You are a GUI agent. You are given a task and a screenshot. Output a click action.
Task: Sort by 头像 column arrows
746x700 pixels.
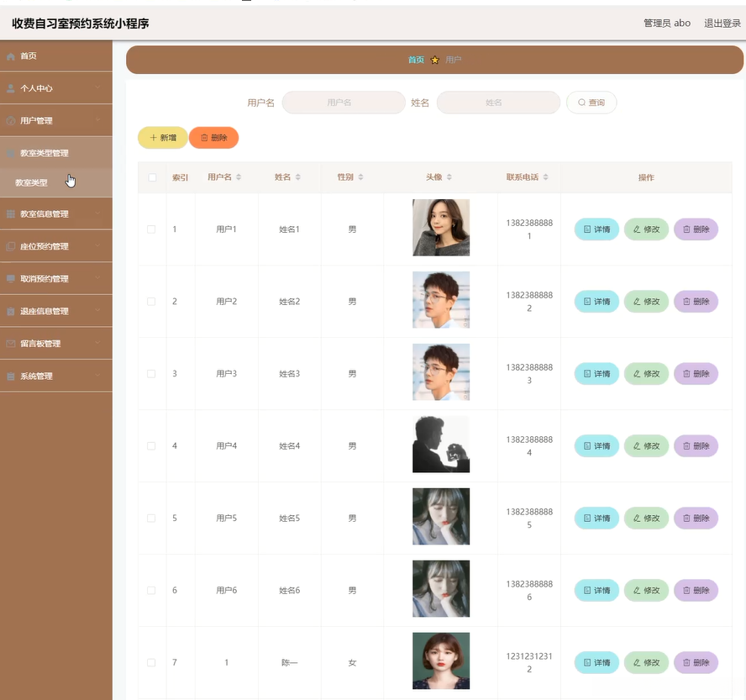point(449,177)
